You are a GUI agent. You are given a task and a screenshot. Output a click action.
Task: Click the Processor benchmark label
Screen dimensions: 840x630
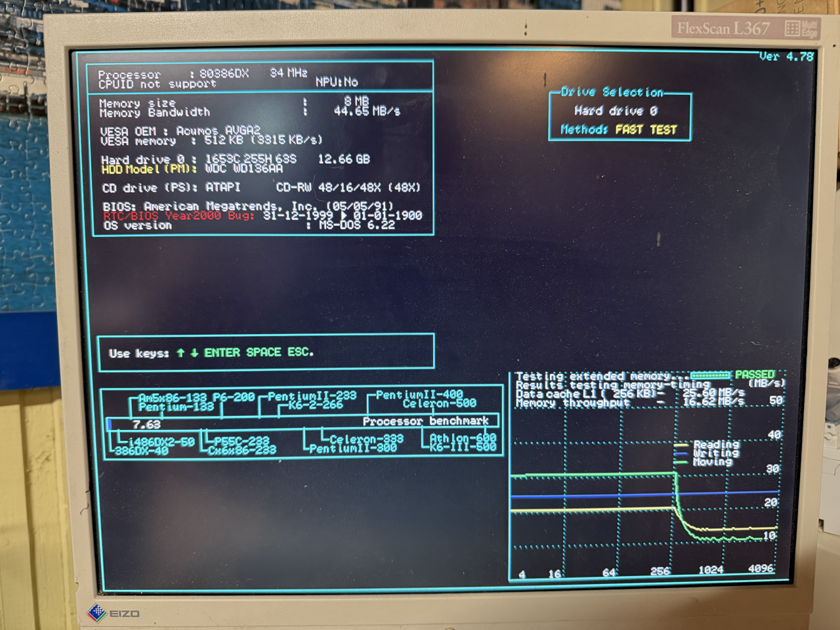[426, 421]
